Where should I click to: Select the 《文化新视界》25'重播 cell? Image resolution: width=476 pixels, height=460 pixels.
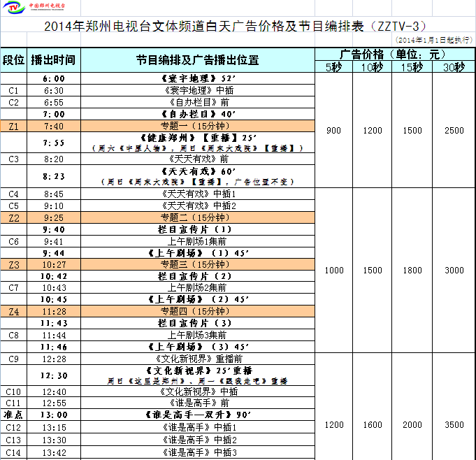tap(198, 375)
